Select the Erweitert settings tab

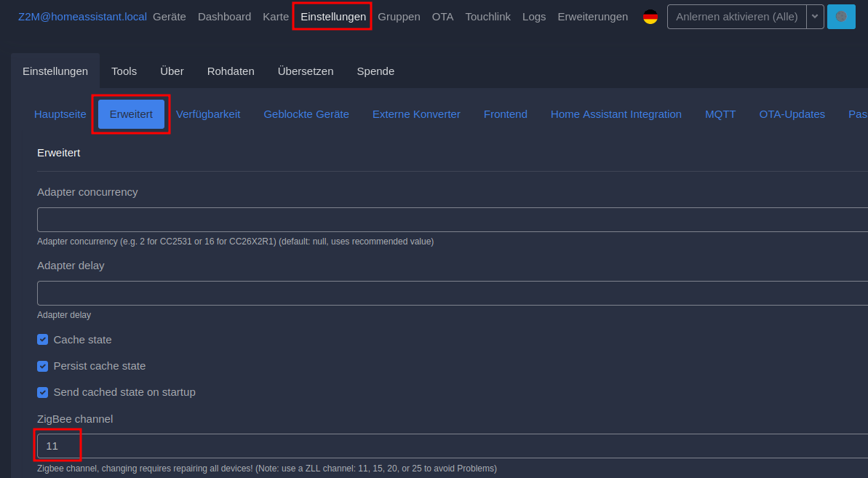131,114
